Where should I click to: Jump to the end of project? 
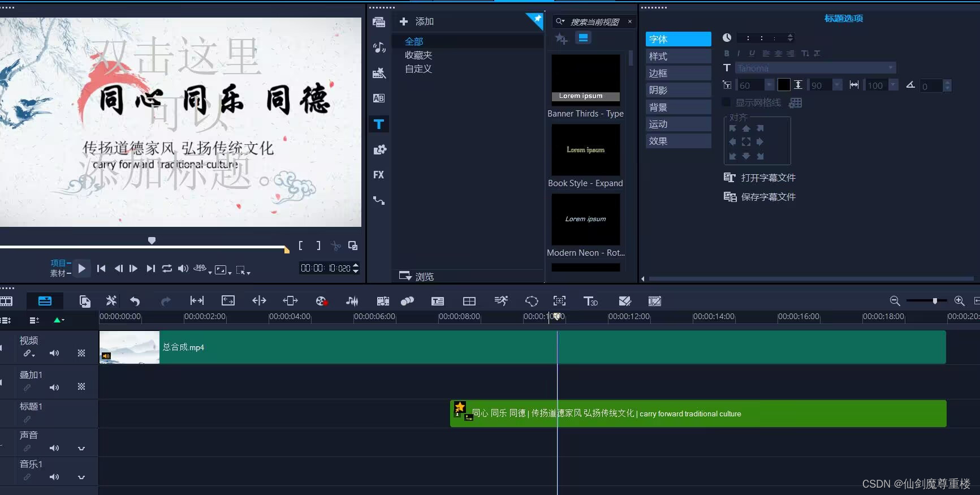(150, 268)
